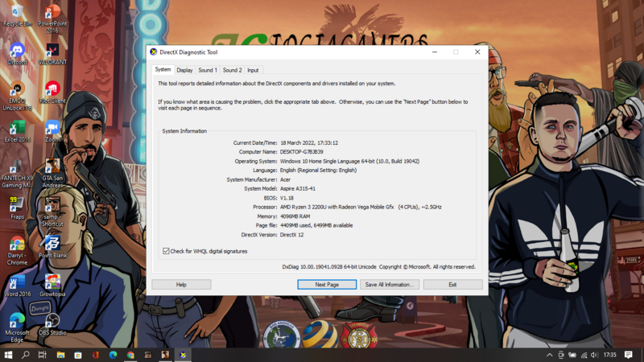644x362 pixels.
Task: Open FANTECH X9 Gaming Mouse shortcut
Action: click(17, 174)
